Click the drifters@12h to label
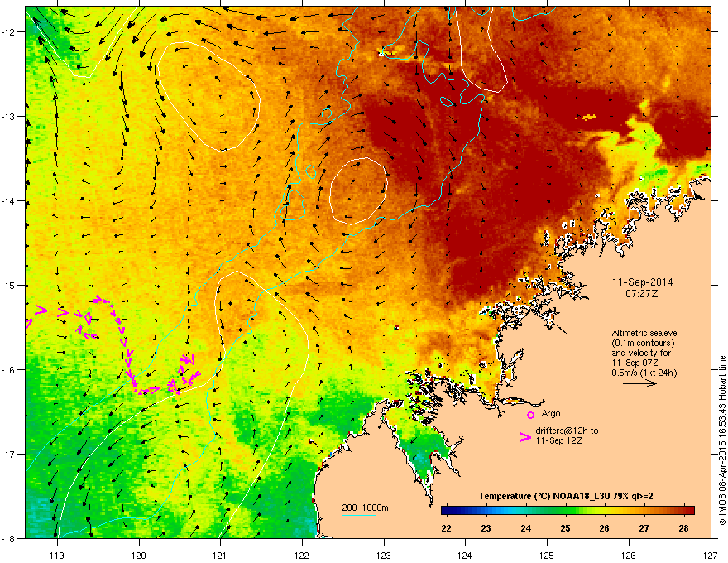The height and width of the screenshot is (563, 728). (567, 431)
